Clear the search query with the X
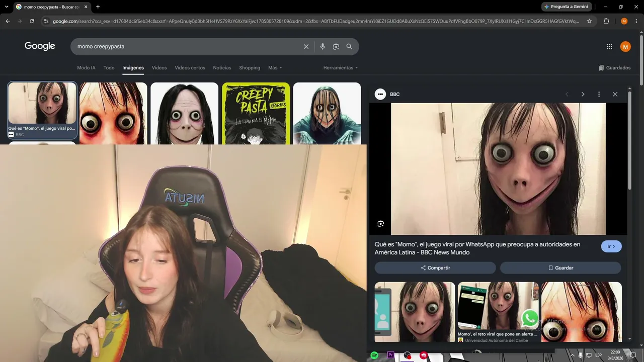Viewport: 644px width, 362px height. coord(306,46)
